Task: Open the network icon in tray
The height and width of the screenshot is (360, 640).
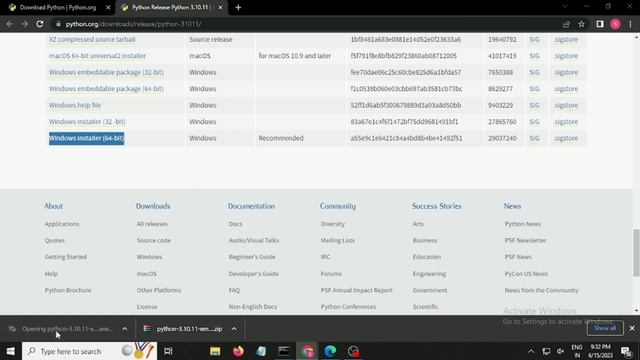Action: click(546, 351)
